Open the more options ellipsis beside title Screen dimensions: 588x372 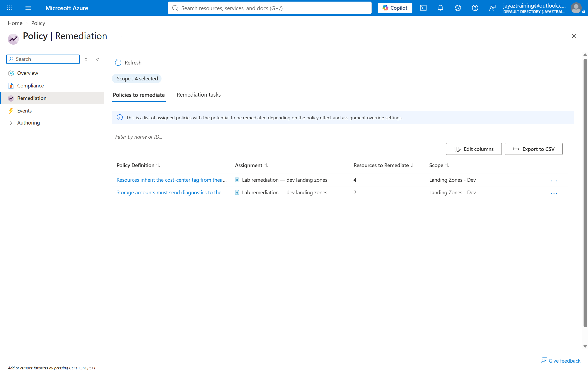120,36
